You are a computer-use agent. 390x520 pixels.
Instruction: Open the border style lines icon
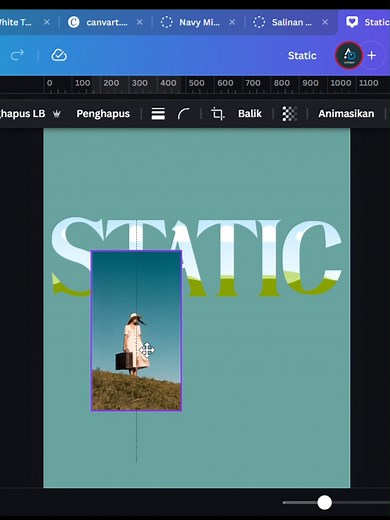click(x=158, y=114)
